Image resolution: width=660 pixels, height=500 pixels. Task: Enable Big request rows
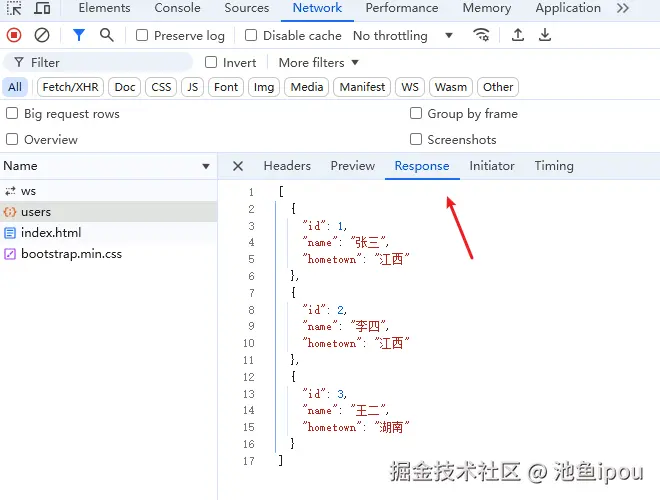12,113
